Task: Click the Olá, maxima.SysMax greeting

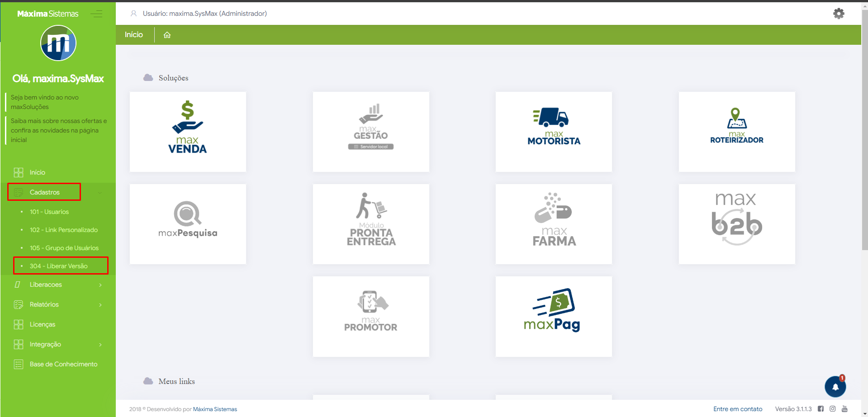Action: [x=58, y=79]
